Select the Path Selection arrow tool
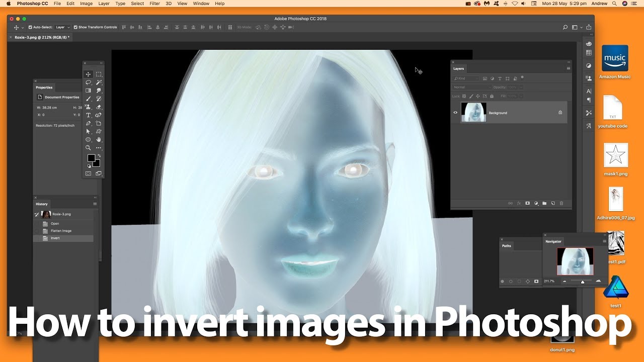The image size is (644, 362). (x=88, y=131)
